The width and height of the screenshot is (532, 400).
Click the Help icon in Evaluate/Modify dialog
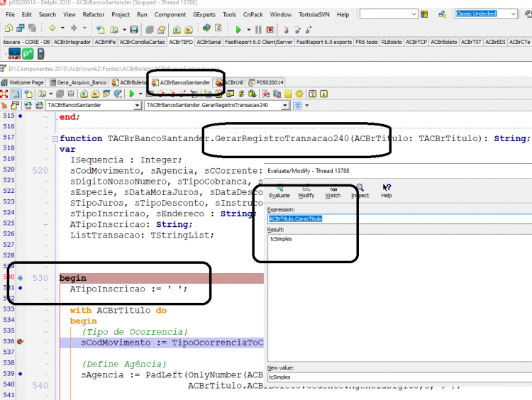[x=387, y=191]
